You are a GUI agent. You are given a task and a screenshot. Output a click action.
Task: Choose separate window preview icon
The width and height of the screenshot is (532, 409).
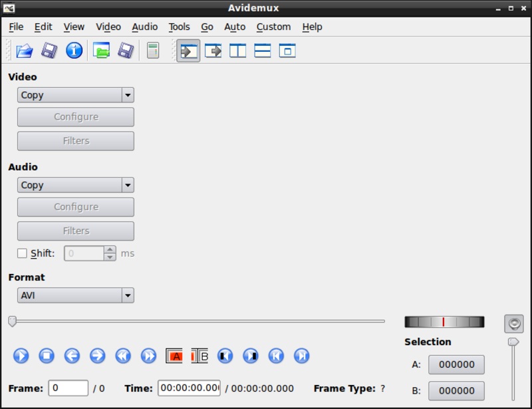(287, 51)
